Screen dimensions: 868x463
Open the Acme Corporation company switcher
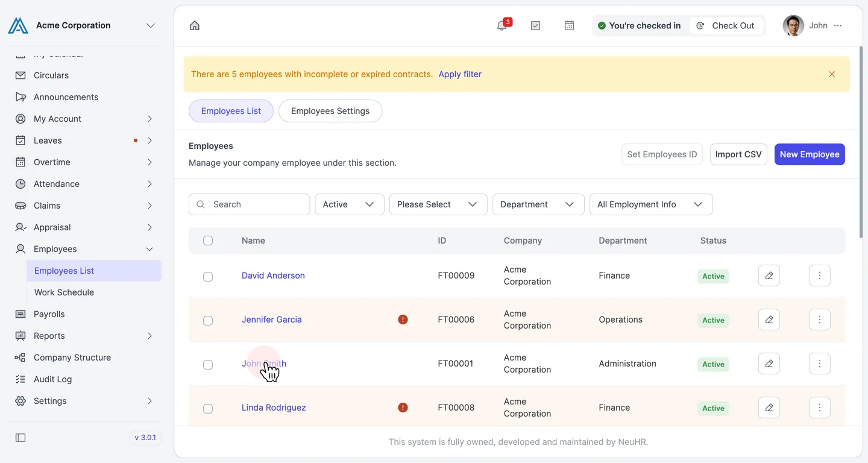click(151, 25)
